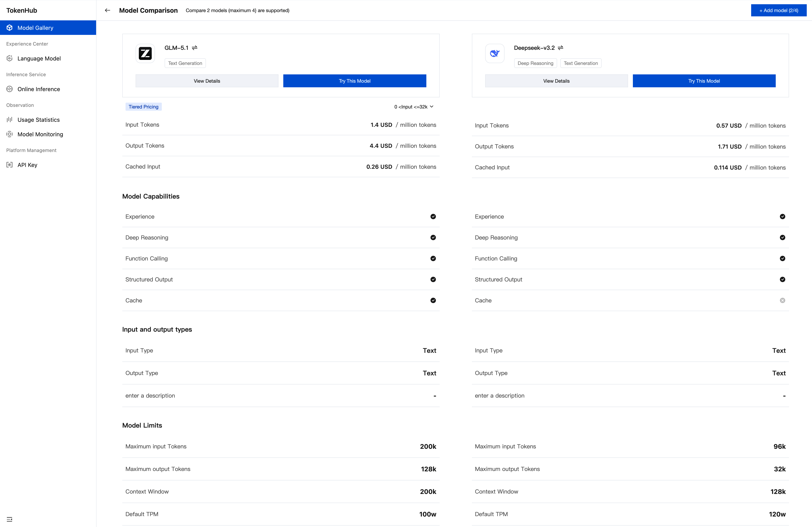Click the Language Model sidebar icon
Viewport: 812px width, 527px height.
(9, 58)
